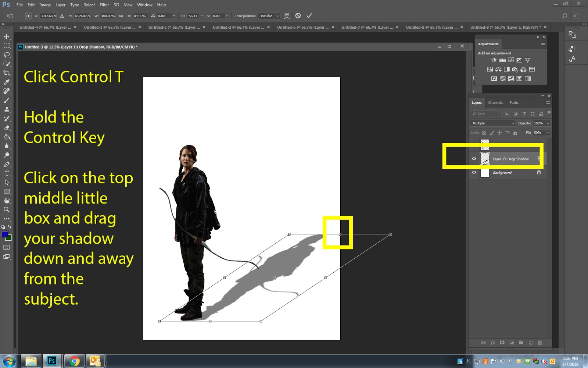The height and width of the screenshot is (368, 588).
Task: Select the Move tool
Action: point(6,37)
